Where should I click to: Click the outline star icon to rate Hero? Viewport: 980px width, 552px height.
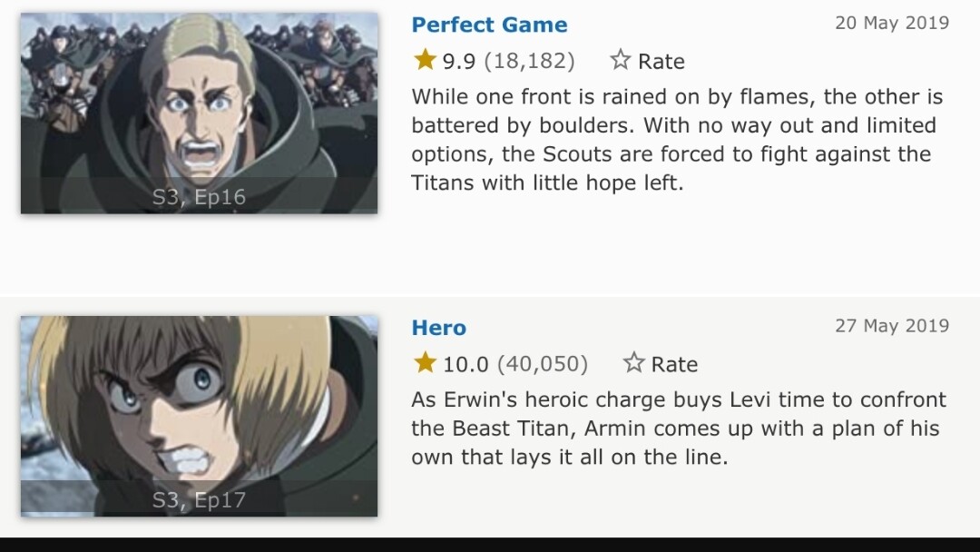click(x=633, y=363)
